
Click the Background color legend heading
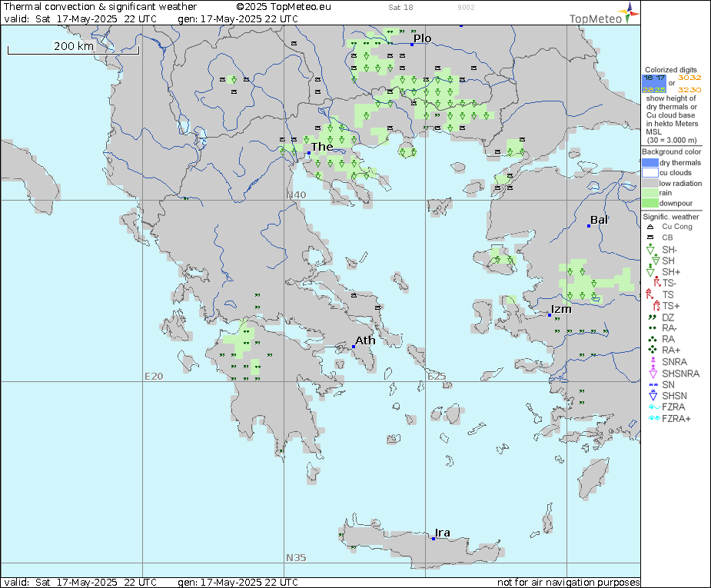tap(672, 151)
